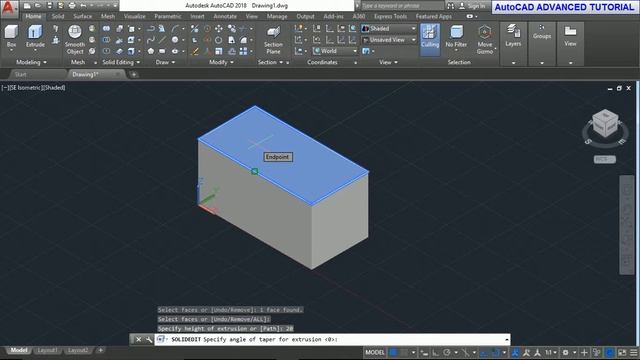Toggle polar tracking in status bar
The width and height of the screenshot is (640, 360).
click(447, 352)
